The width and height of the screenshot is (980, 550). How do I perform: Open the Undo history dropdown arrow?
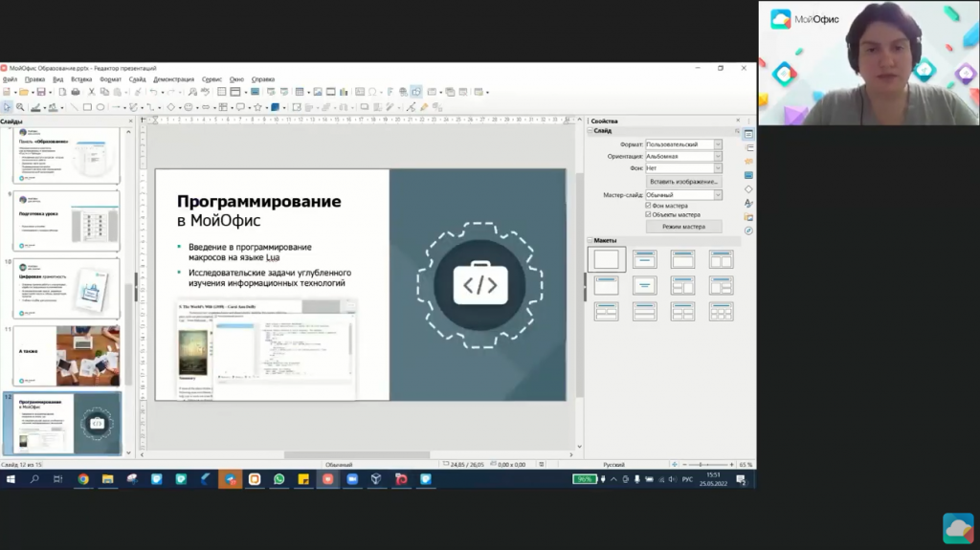tap(162, 92)
